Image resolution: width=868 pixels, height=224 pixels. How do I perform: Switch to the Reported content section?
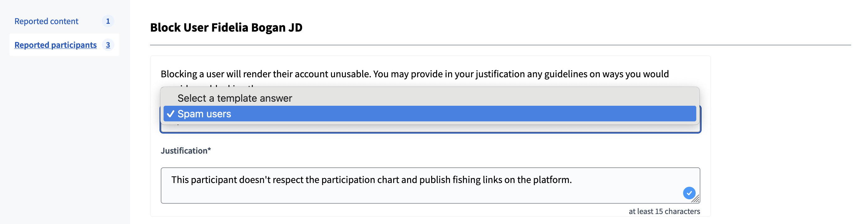tap(46, 21)
